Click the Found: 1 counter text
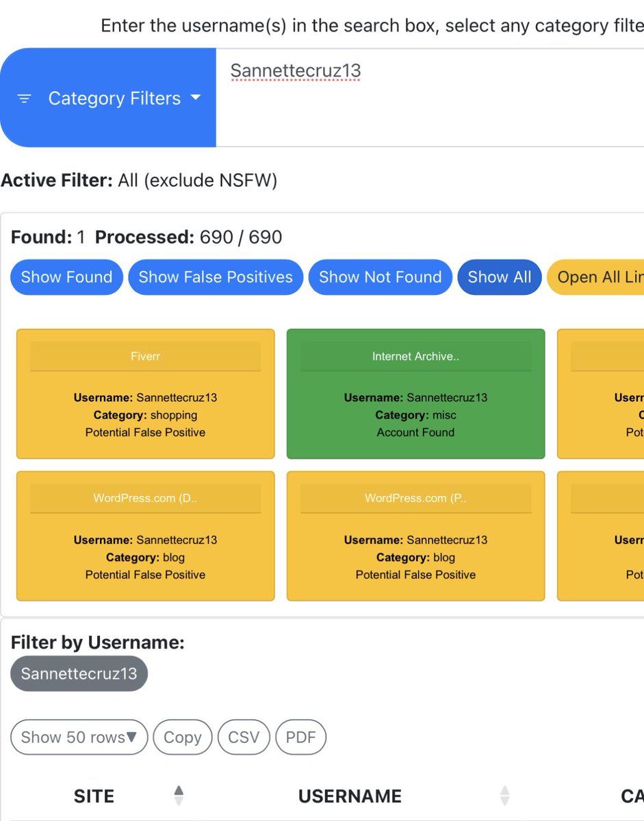 coord(48,237)
